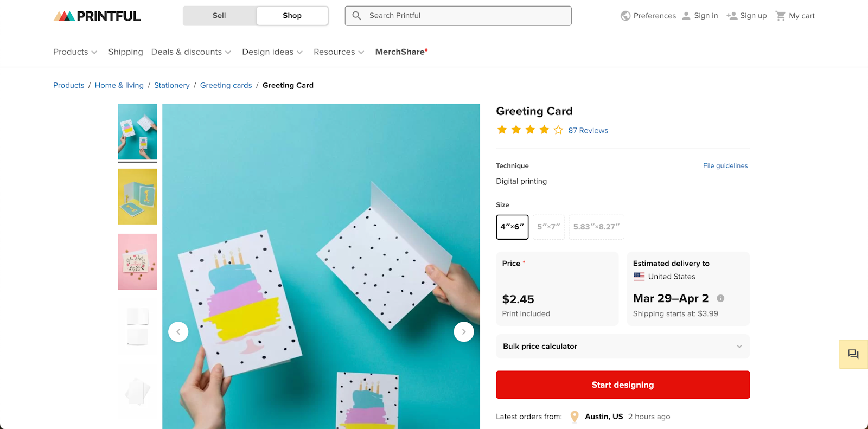Click the Sign up add-user icon

click(731, 16)
